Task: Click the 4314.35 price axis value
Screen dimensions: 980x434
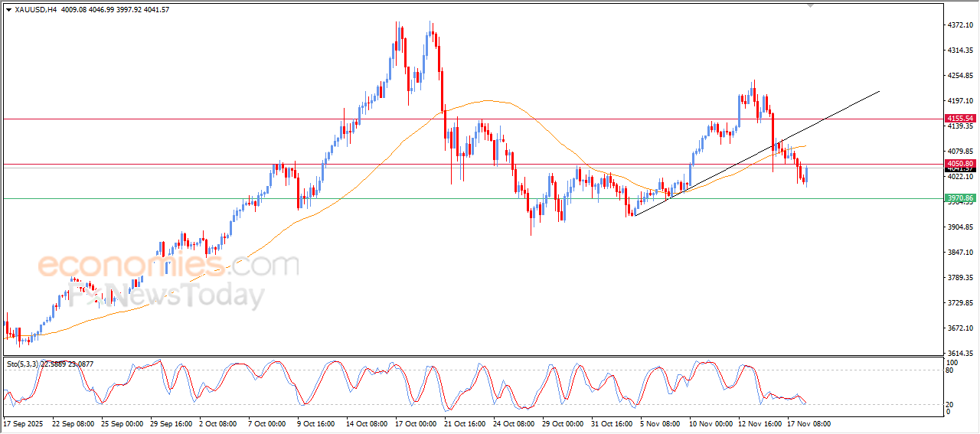Action: (x=960, y=51)
